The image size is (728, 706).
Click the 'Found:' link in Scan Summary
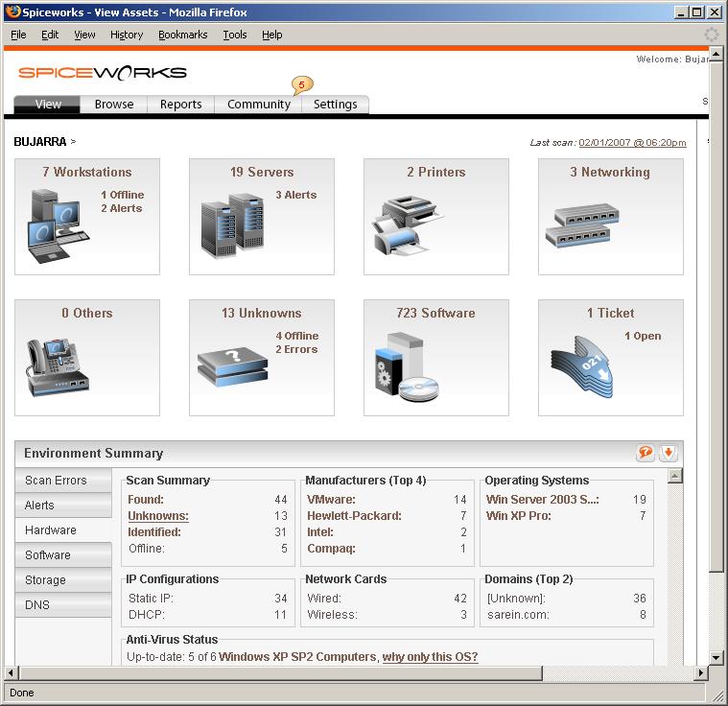tap(146, 500)
